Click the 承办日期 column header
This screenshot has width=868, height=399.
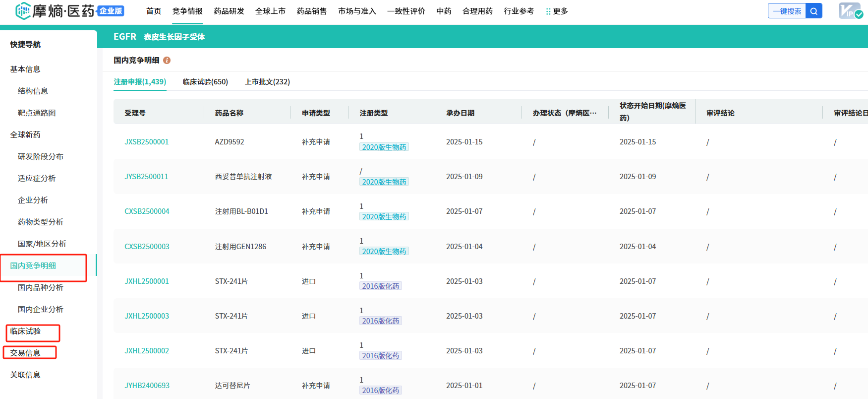pos(460,113)
